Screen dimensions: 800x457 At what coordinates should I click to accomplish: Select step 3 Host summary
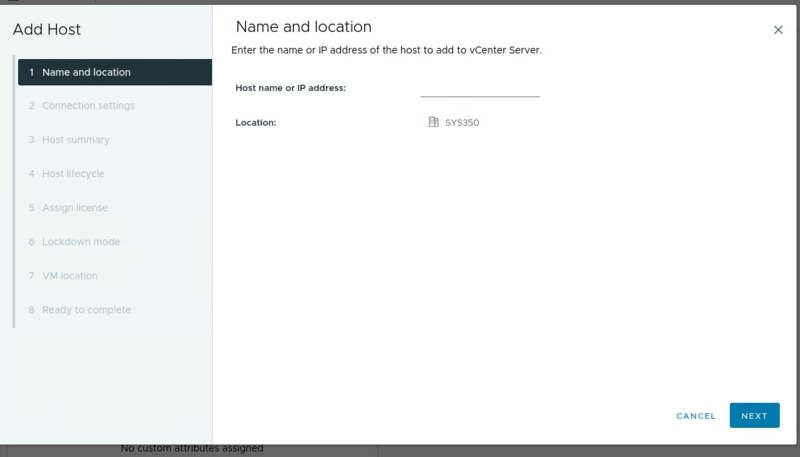[x=115, y=140]
